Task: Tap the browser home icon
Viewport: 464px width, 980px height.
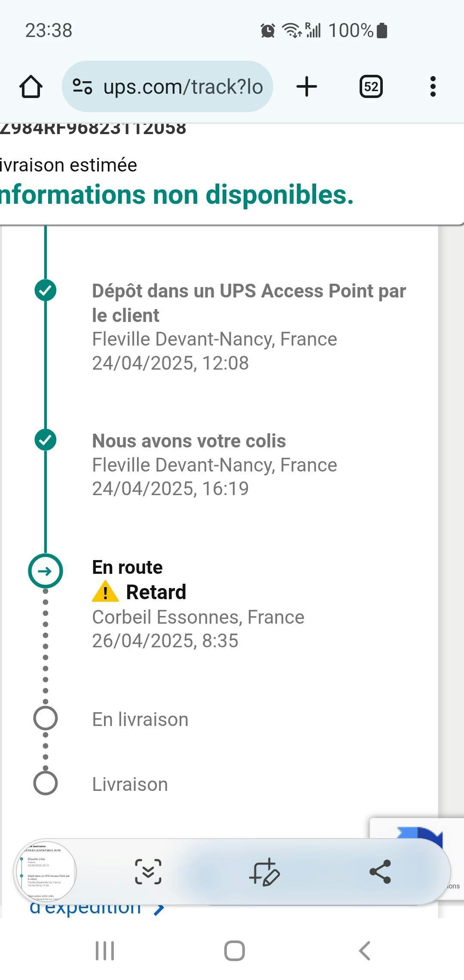Action: click(x=31, y=86)
